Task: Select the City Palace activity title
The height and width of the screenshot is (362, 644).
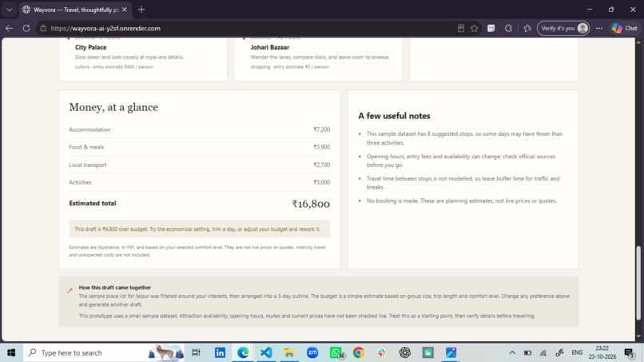Action: click(x=91, y=47)
